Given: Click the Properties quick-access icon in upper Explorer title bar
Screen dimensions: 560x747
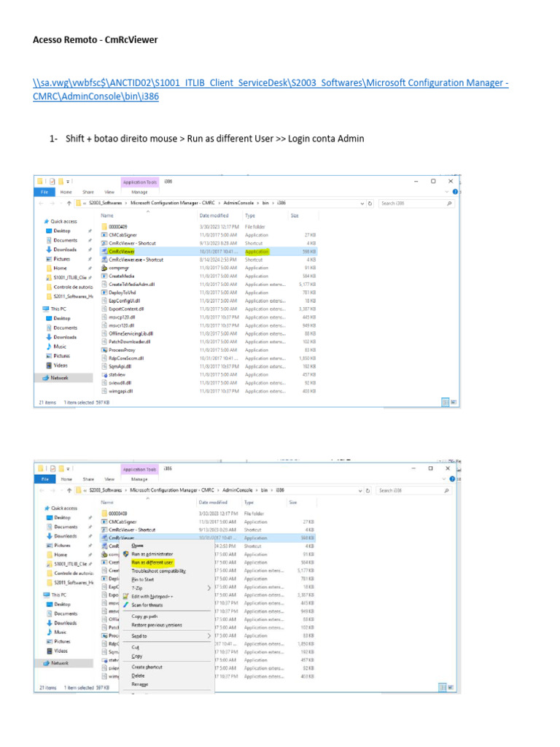Looking at the screenshot, I should coord(52,182).
